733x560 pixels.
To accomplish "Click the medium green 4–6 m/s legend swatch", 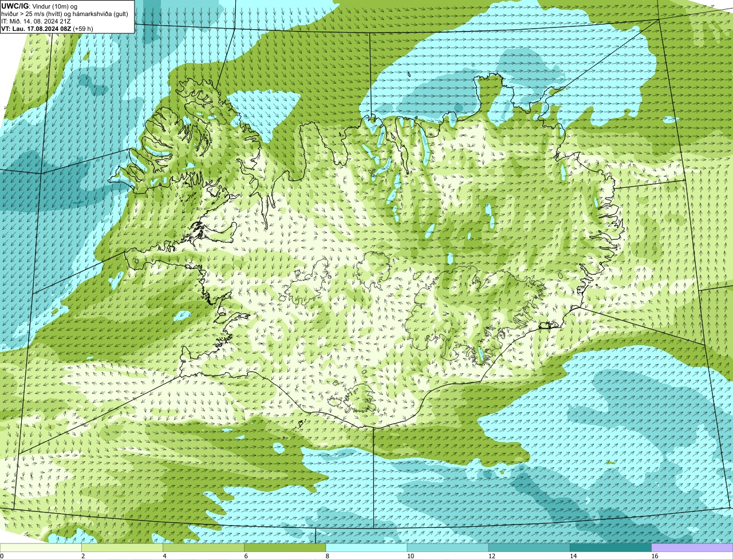I will [203, 548].
